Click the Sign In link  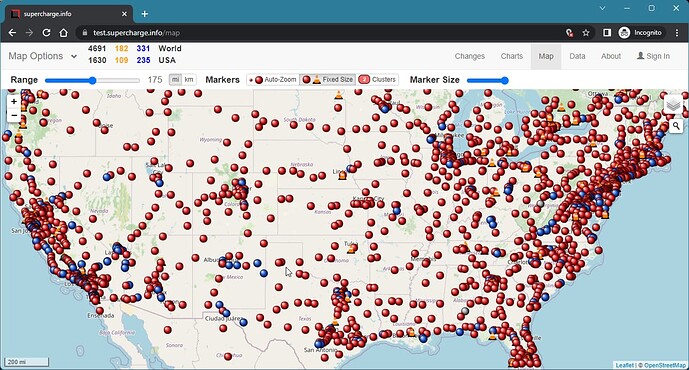point(653,56)
